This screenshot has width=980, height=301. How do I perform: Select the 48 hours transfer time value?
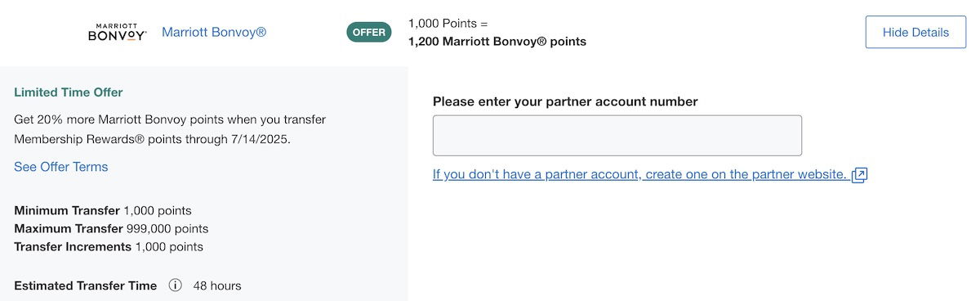[x=217, y=285]
